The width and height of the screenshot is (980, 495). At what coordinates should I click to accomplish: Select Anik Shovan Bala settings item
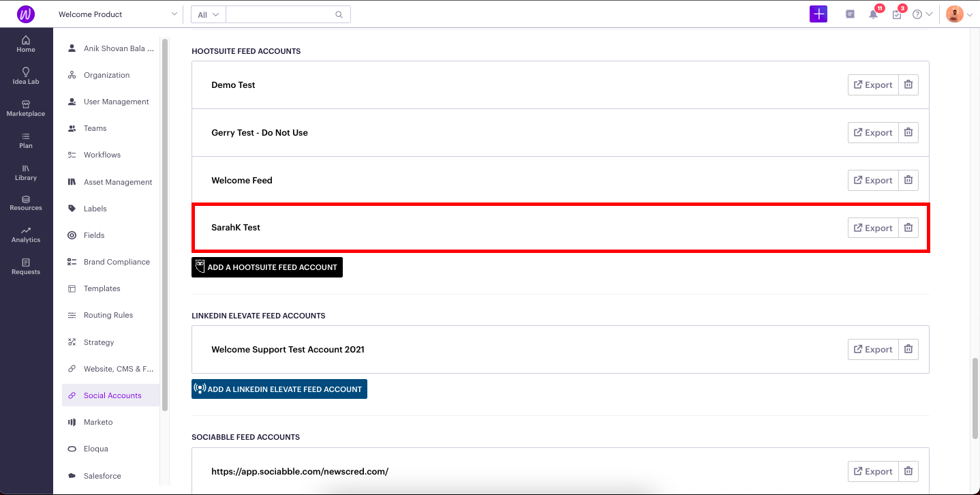click(x=110, y=48)
